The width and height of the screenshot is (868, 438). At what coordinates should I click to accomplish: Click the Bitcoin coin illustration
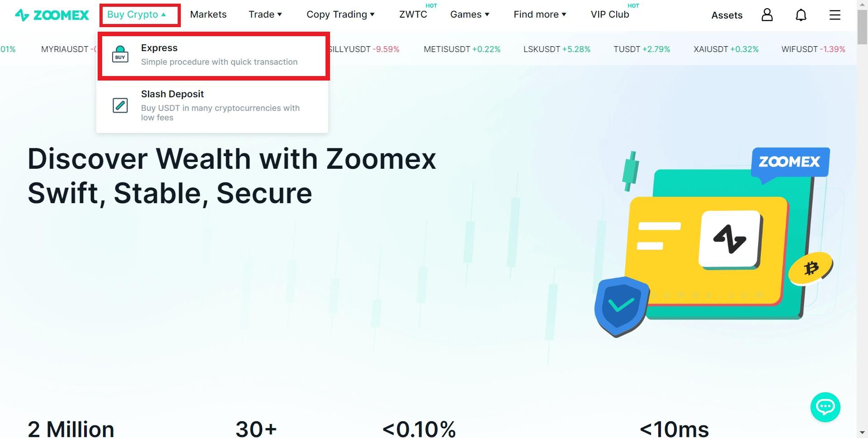[x=811, y=268]
